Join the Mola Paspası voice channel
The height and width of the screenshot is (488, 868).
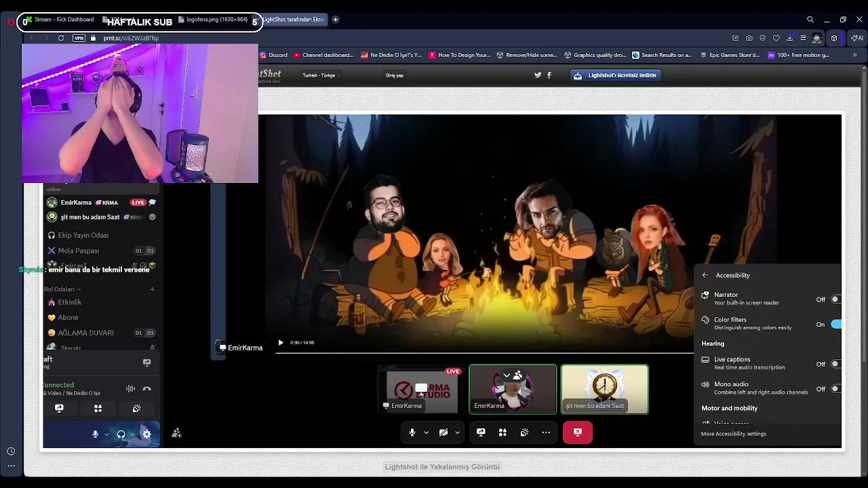(x=100, y=251)
